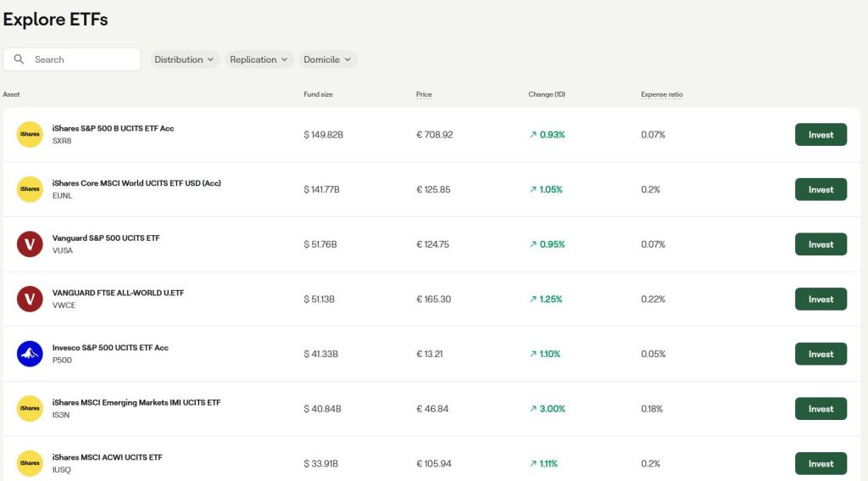Click price € 165.30

pyautogui.click(x=433, y=299)
